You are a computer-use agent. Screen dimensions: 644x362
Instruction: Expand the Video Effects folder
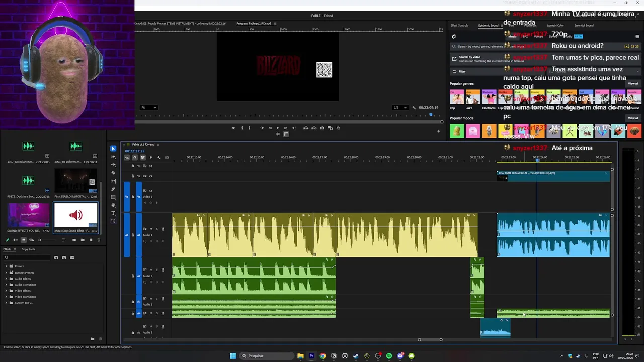[6, 291]
